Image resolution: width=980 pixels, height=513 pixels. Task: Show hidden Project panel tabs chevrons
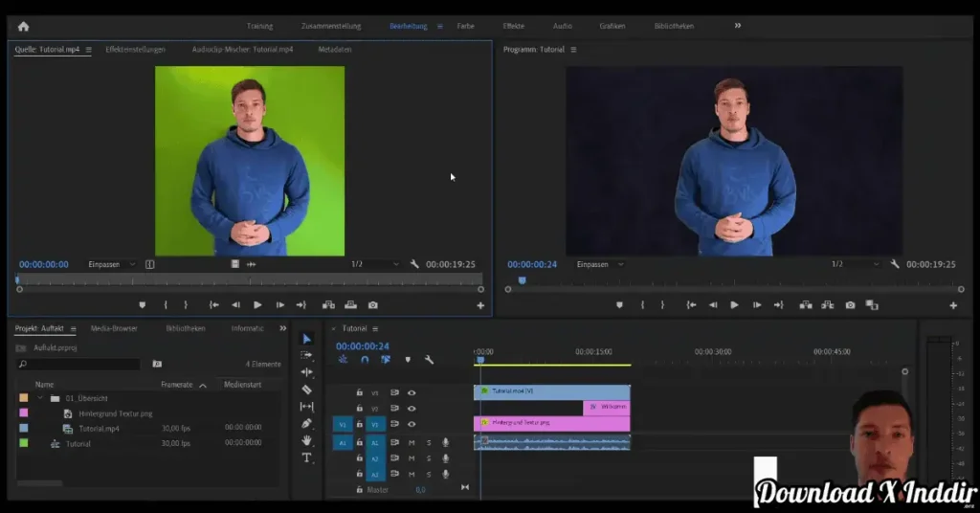click(282, 328)
